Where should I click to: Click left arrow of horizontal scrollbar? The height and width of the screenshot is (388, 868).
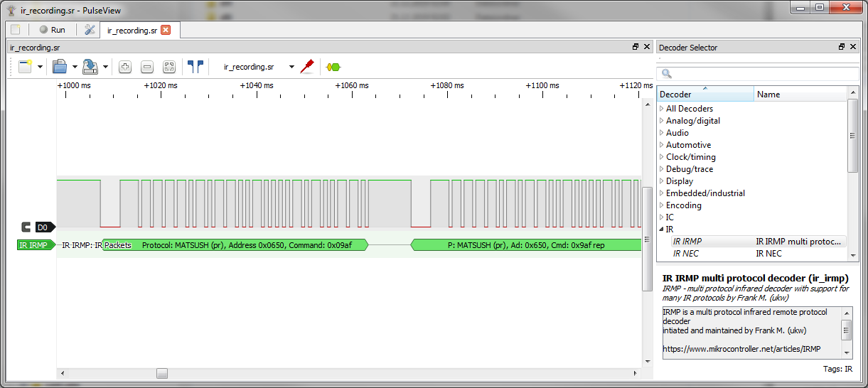[x=62, y=373]
